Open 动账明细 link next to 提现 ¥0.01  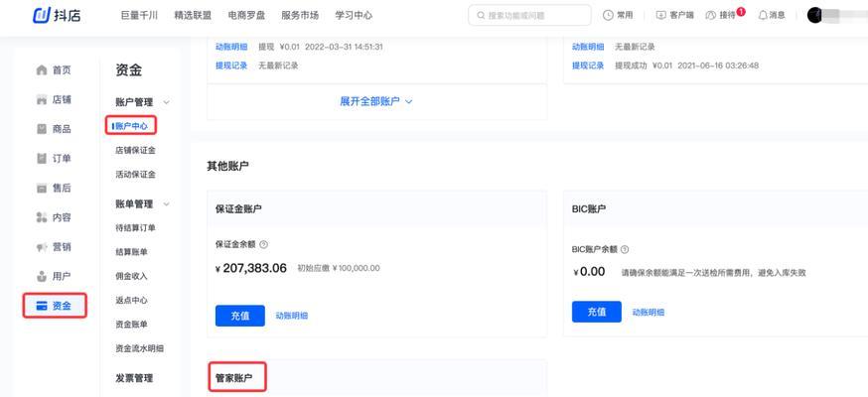click(x=231, y=47)
